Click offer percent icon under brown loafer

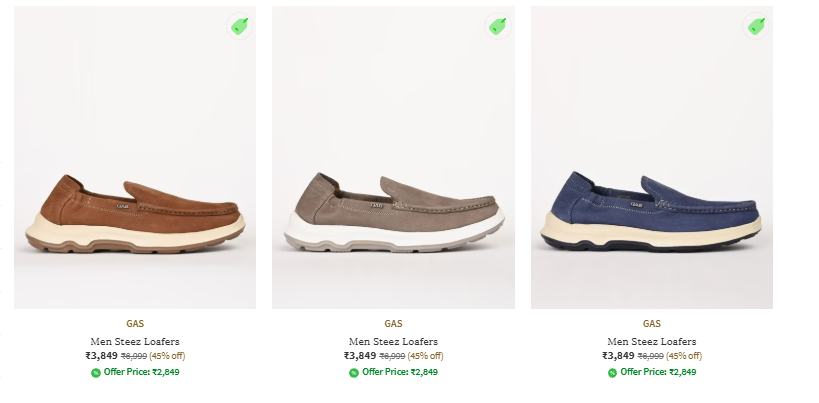point(96,373)
